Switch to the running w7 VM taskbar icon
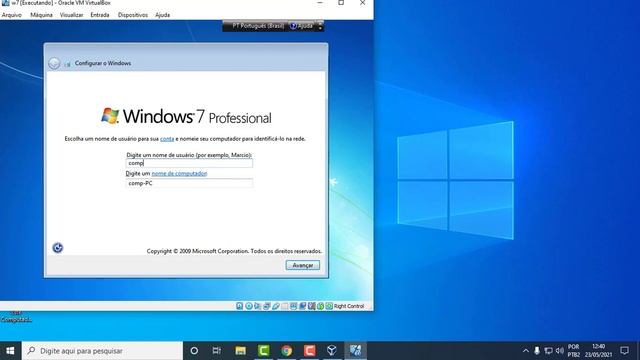Screen dimensions: 640x360 click(356, 351)
